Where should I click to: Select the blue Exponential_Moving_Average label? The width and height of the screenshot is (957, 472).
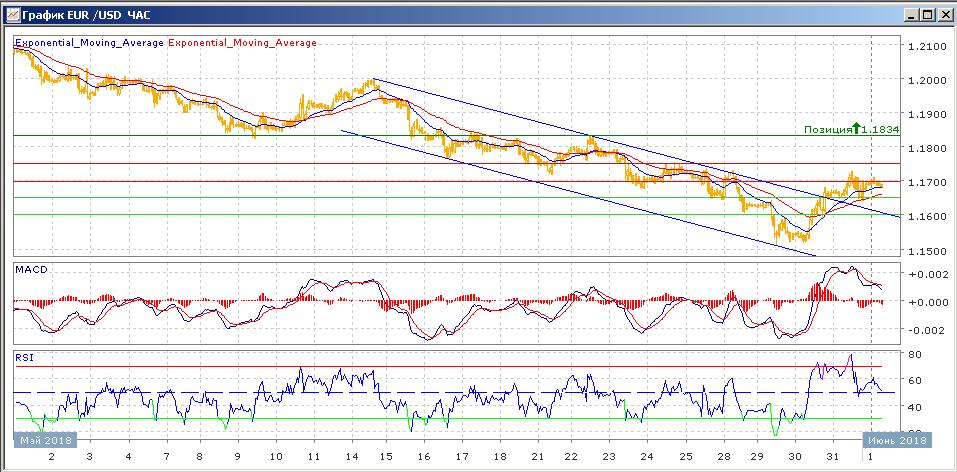(x=89, y=43)
